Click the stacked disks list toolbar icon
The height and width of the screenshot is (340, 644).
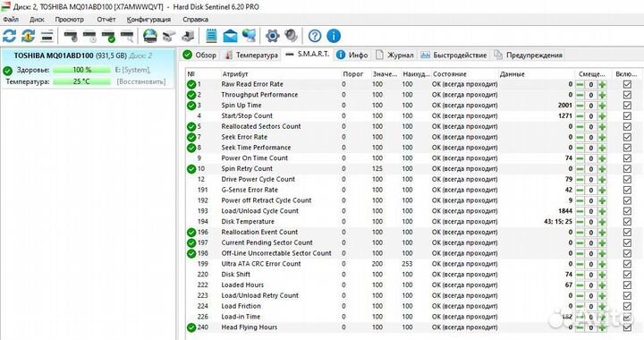(47, 36)
